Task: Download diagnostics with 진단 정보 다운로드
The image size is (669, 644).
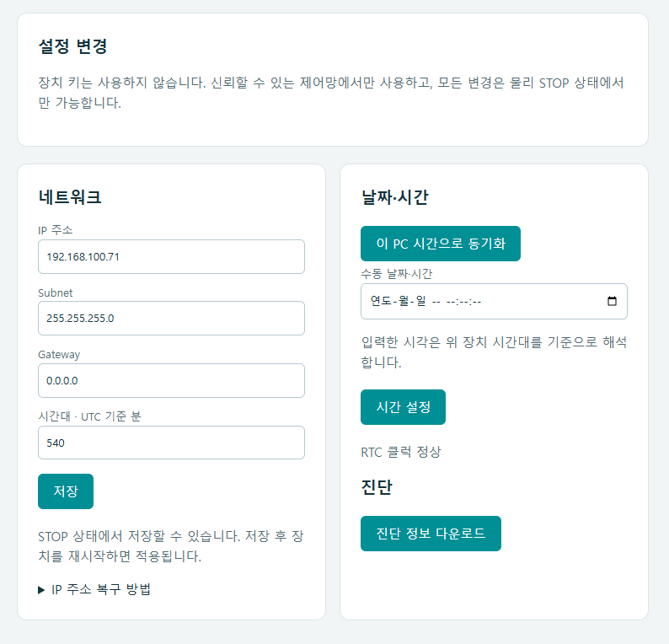Action: point(431,534)
